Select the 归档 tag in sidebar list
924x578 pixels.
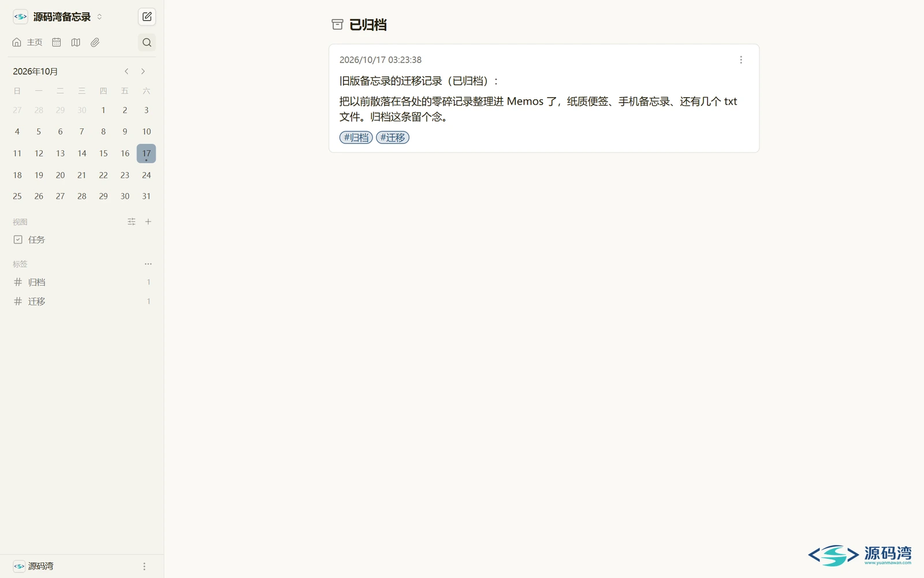tap(81, 282)
